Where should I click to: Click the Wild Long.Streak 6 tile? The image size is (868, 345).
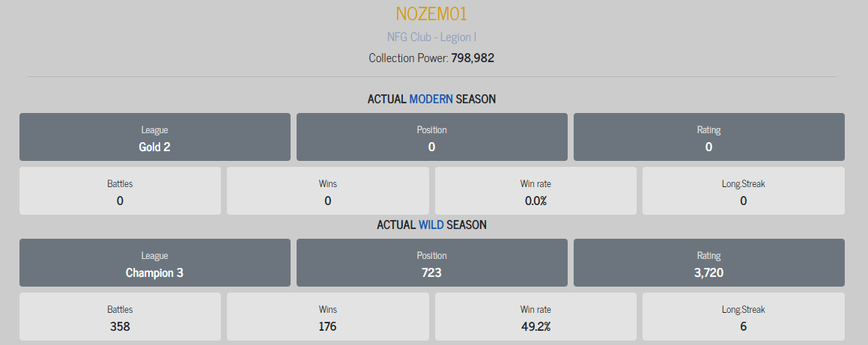click(x=744, y=317)
